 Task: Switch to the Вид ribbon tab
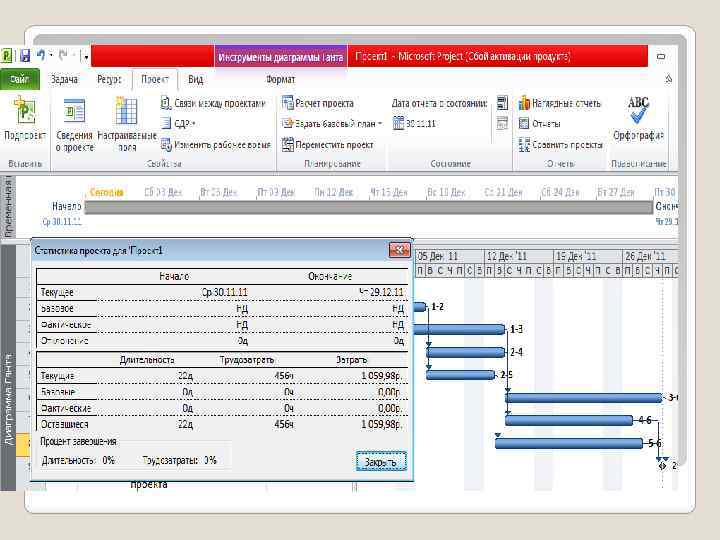pyautogui.click(x=195, y=79)
